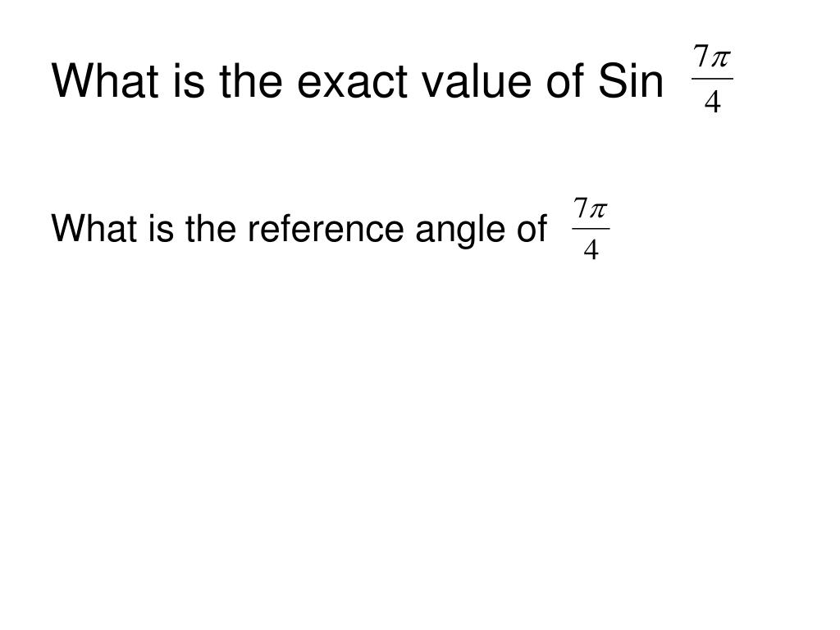
Task: Click numerator 7π of the larger fraction
Action: tap(712, 57)
